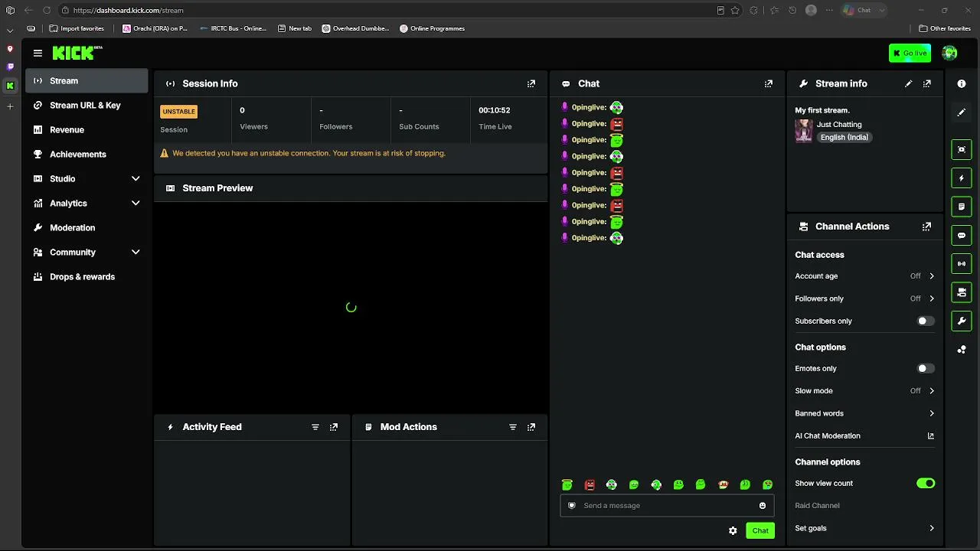
Task: Open the Online Programmes bookmark
Action: pyautogui.click(x=432, y=28)
